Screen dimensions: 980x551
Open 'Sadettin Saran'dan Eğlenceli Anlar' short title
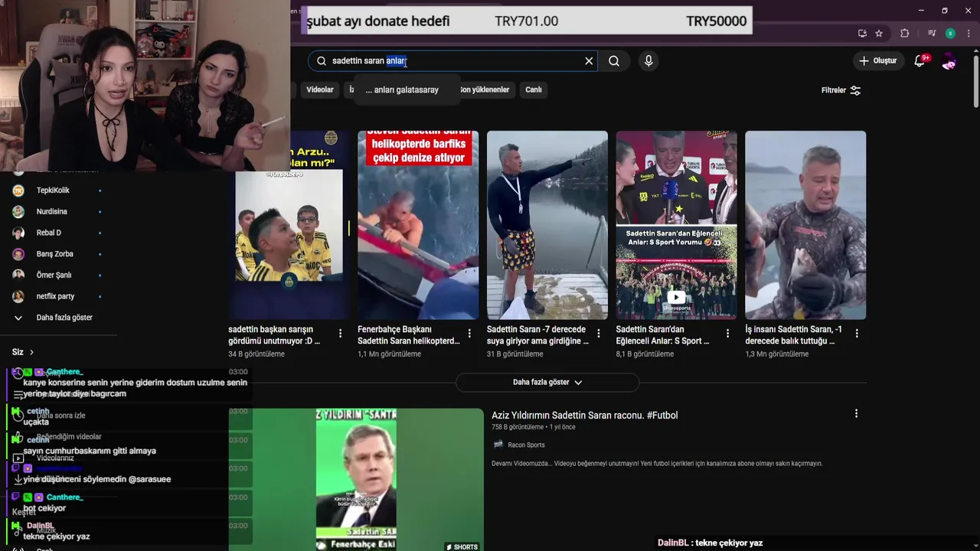point(663,335)
